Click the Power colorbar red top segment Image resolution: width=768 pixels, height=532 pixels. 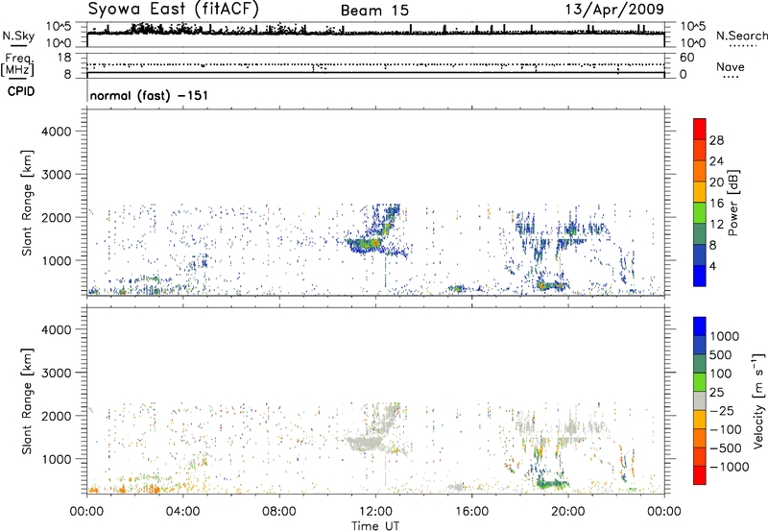700,129
